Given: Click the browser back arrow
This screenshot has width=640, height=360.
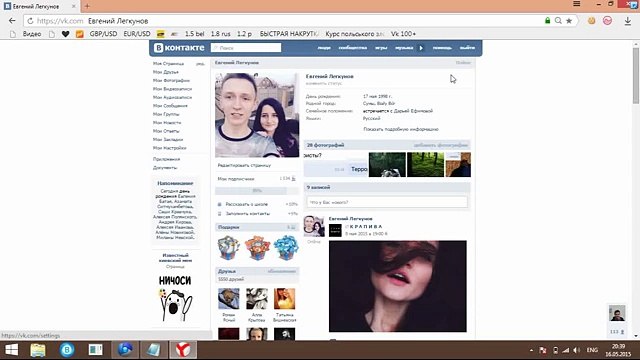Looking at the screenshot, I should click(x=12, y=20).
